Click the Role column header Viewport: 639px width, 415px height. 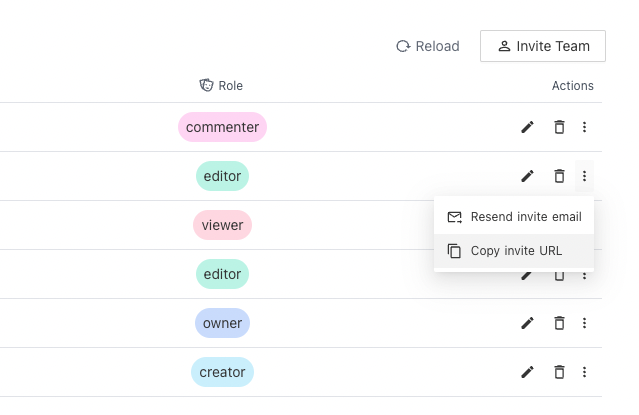coord(221,86)
